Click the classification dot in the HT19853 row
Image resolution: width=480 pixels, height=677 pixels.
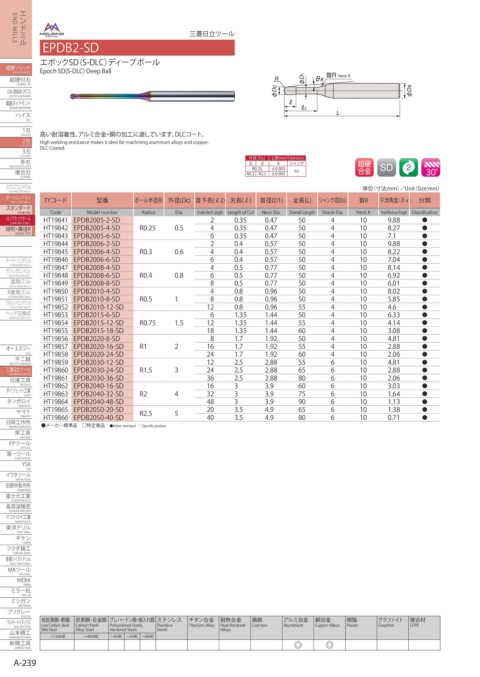pos(425,315)
